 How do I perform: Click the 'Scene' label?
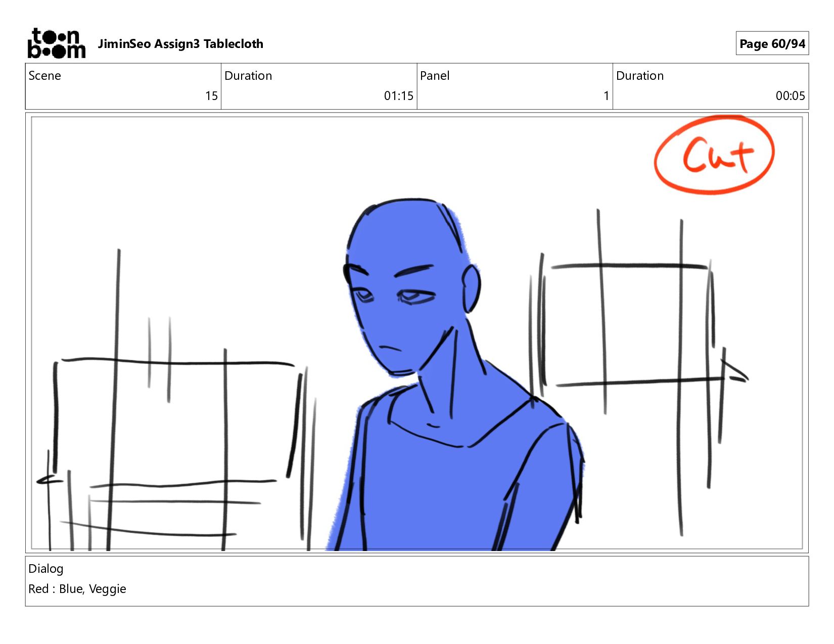(x=45, y=76)
